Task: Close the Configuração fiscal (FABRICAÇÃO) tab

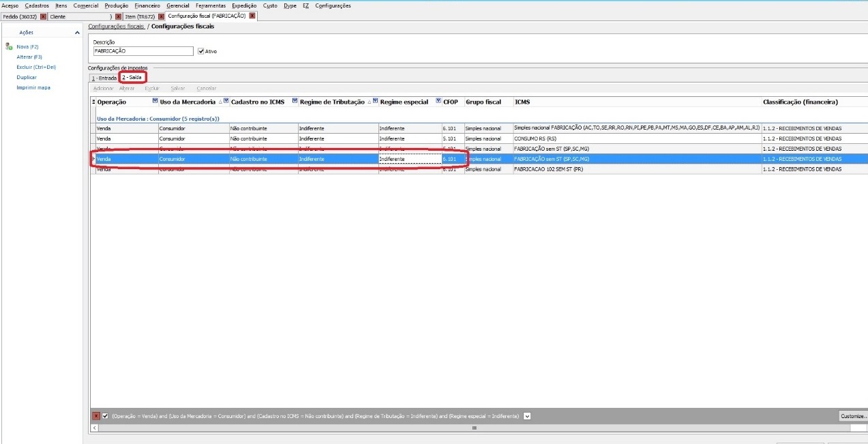Action: point(252,16)
